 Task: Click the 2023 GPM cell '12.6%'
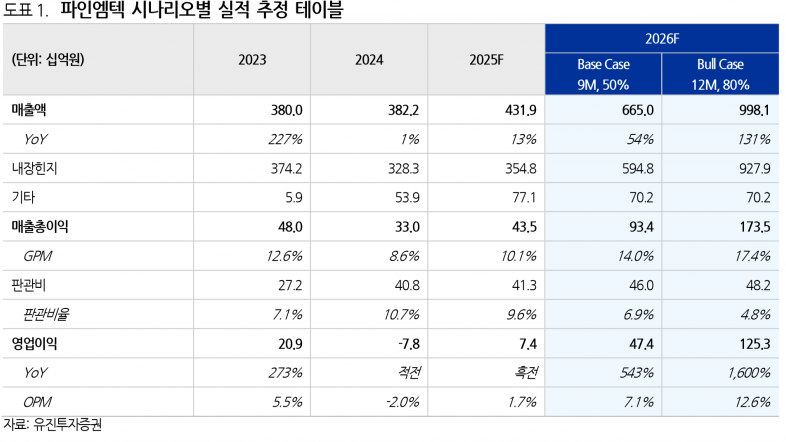(x=284, y=256)
